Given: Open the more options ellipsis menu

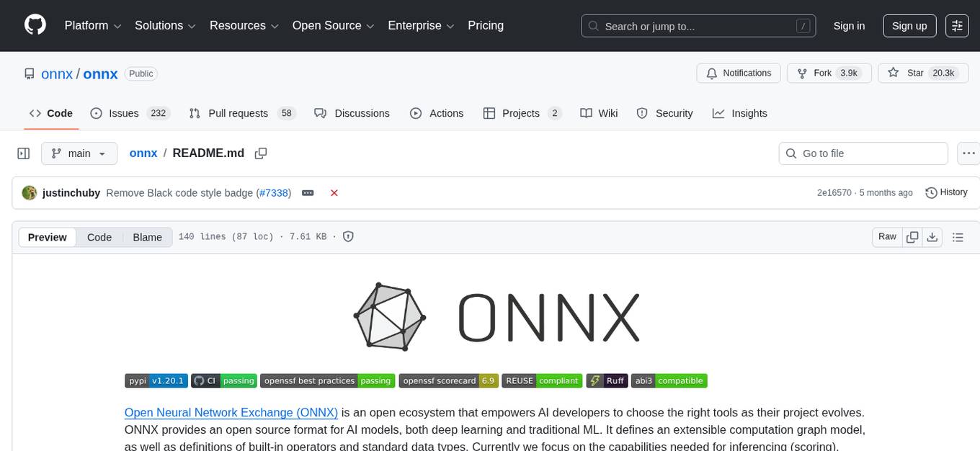Looking at the screenshot, I should [968, 153].
